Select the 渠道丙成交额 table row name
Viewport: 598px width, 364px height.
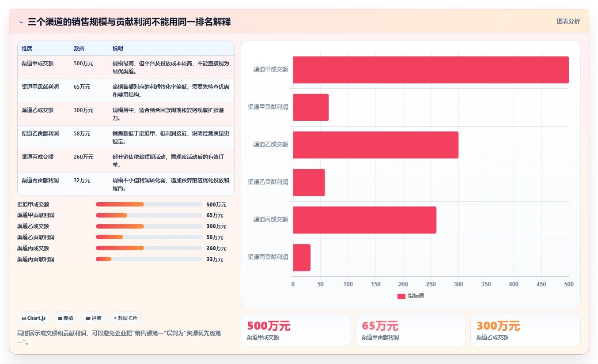tap(38, 157)
